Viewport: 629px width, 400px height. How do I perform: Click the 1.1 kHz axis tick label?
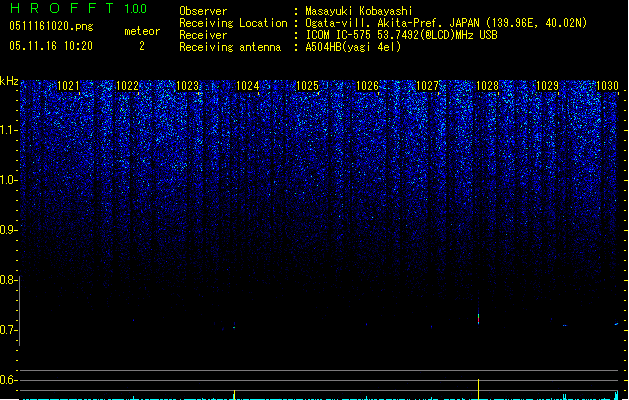pos(8,130)
